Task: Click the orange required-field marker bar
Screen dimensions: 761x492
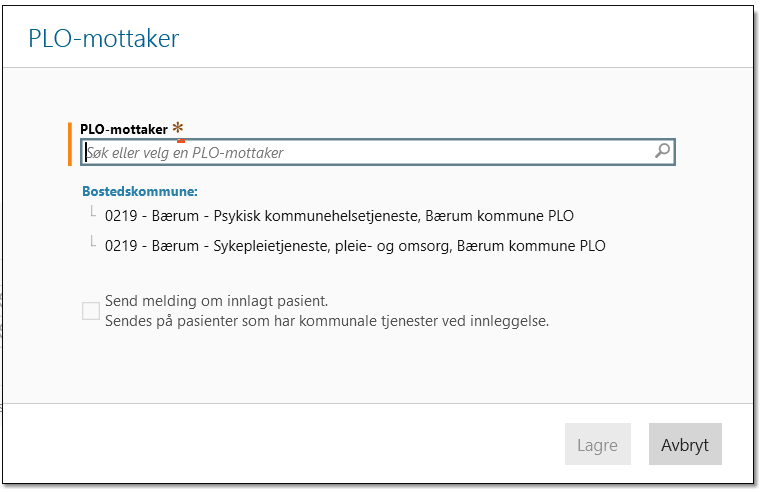Action: click(70, 143)
